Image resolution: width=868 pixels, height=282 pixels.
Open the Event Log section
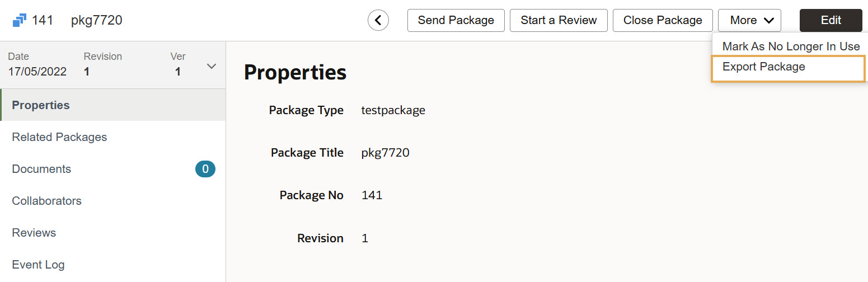38,265
